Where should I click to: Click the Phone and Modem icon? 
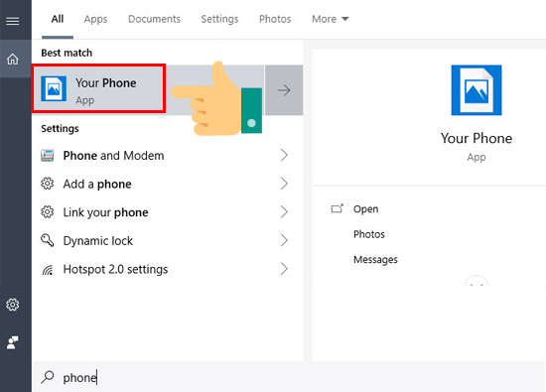tap(48, 155)
